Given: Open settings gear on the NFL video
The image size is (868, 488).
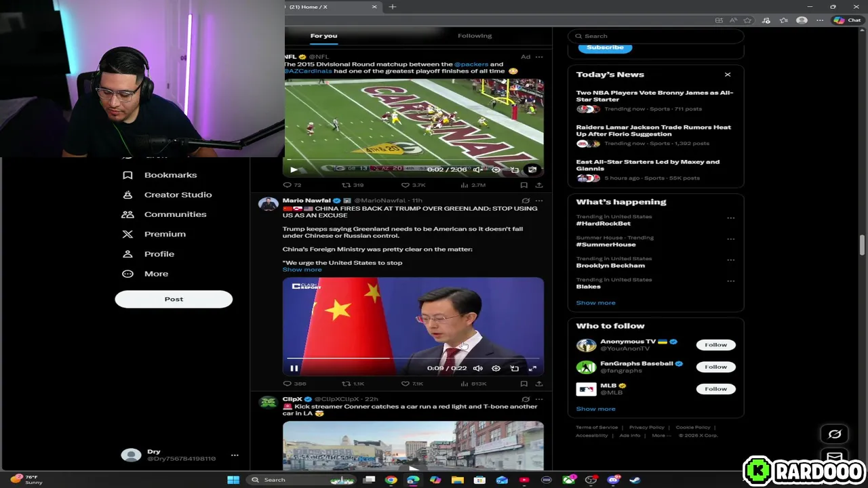Looking at the screenshot, I should 496,169.
